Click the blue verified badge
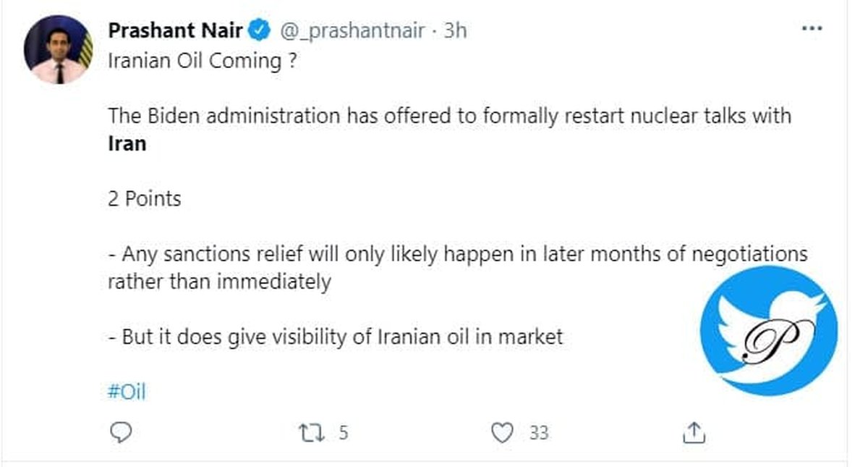This screenshot has height=467, width=868. point(260,31)
